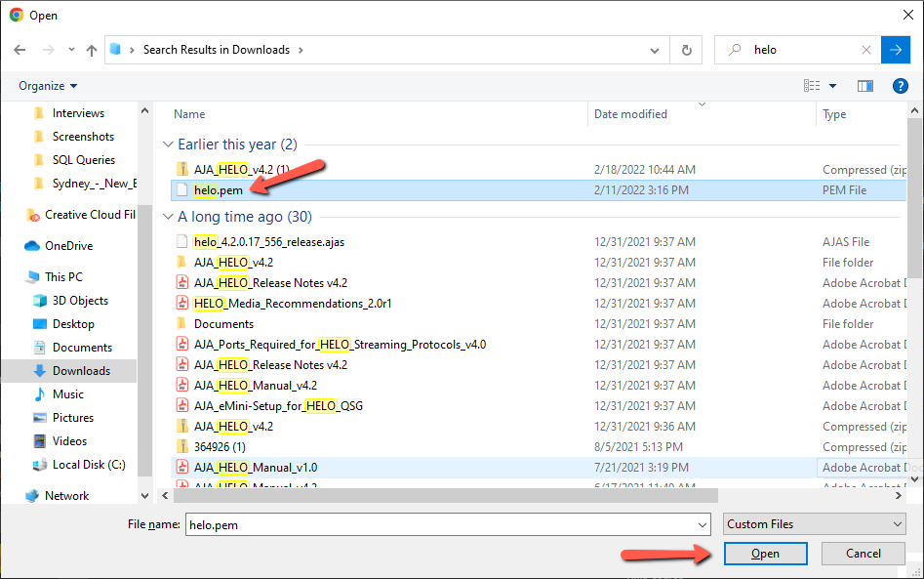The height and width of the screenshot is (579, 924).
Task: Click the Cancel button
Action: [x=864, y=554]
